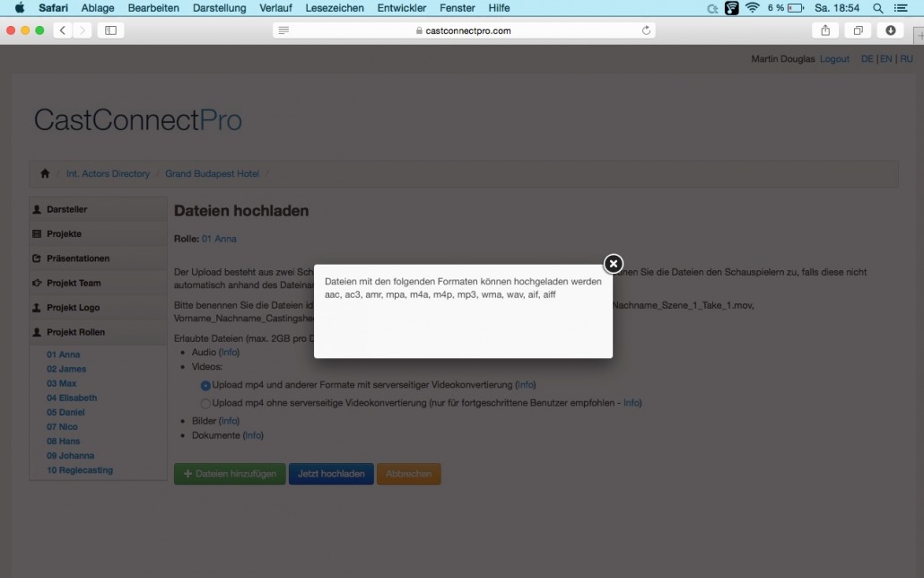Click the Projekt Team hand icon
This screenshot has height=578, width=924.
pos(37,283)
